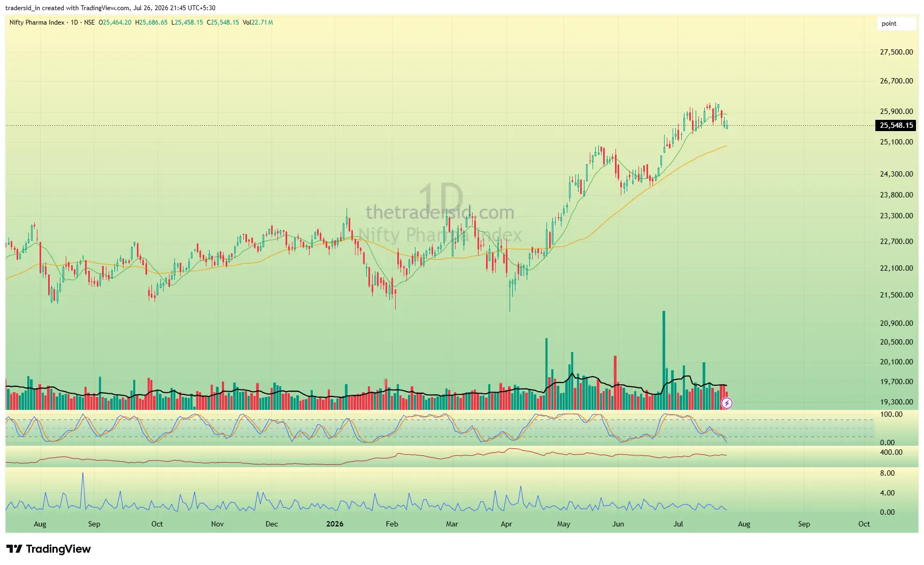Click the high value H25,686.65
Image resolution: width=924 pixels, height=565 pixels.
click(x=151, y=22)
